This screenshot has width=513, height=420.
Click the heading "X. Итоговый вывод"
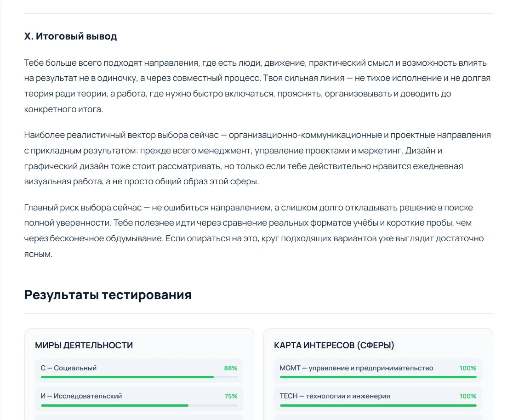point(70,36)
